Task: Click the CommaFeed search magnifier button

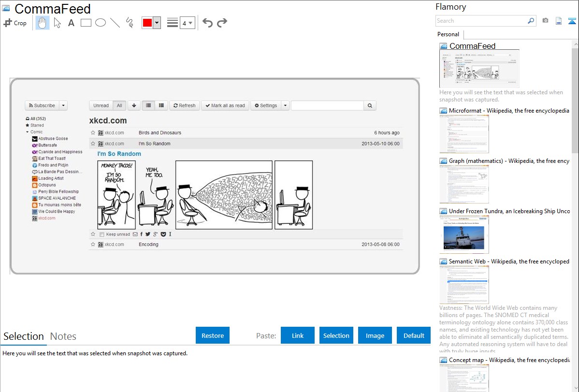Action: (x=370, y=105)
